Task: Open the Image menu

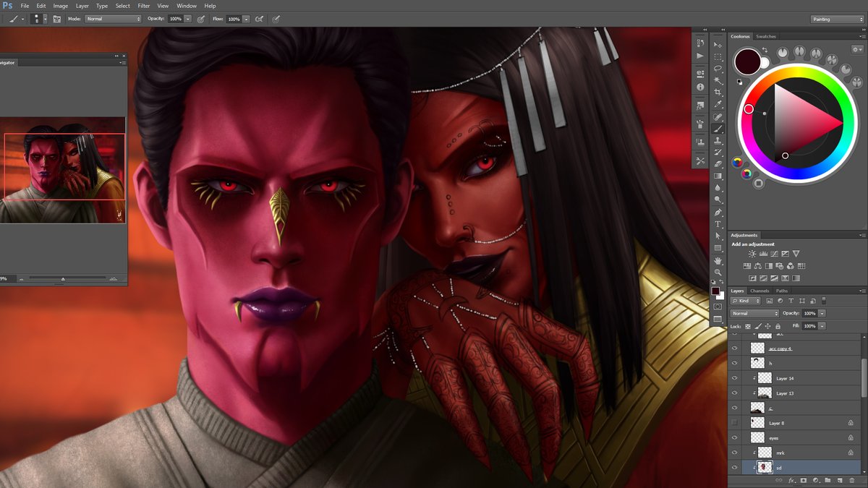Action: coord(60,6)
